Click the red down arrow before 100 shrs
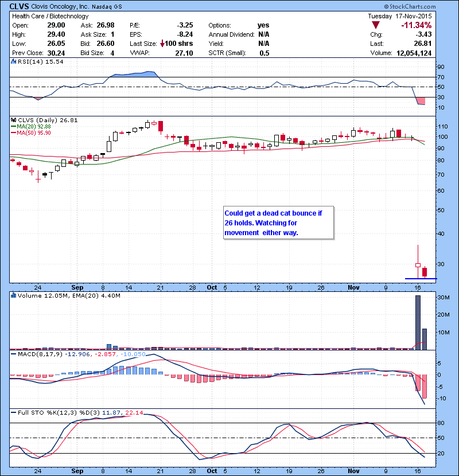Screen dimensions: 459x476 coord(162,44)
